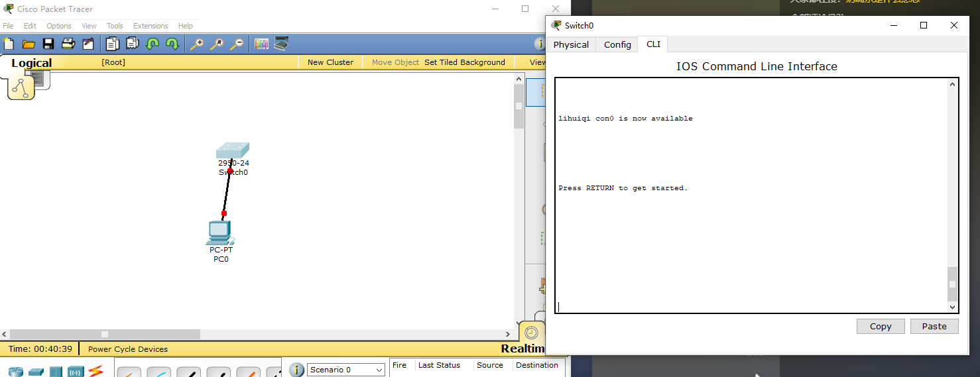Switch to the Physical tab in Switch0 window
The height and width of the screenshot is (377, 980).
pos(571,44)
